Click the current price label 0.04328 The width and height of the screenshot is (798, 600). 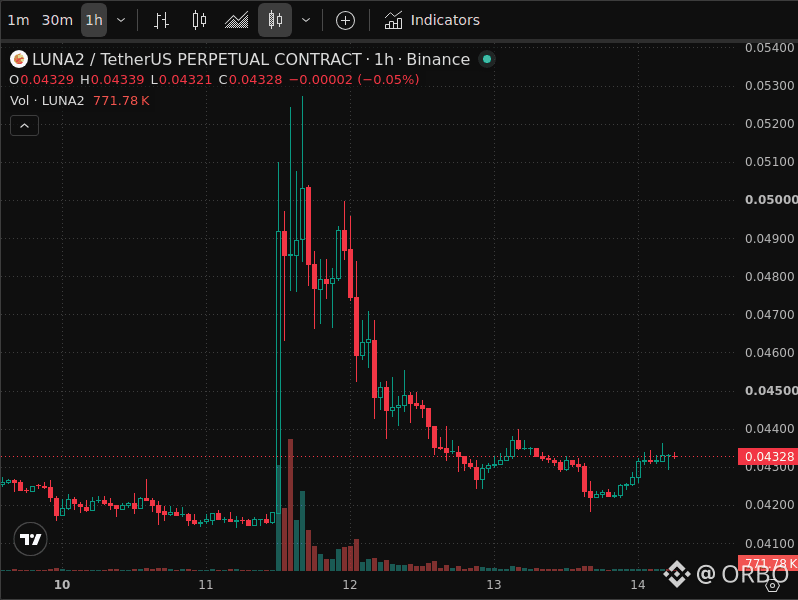click(768, 456)
